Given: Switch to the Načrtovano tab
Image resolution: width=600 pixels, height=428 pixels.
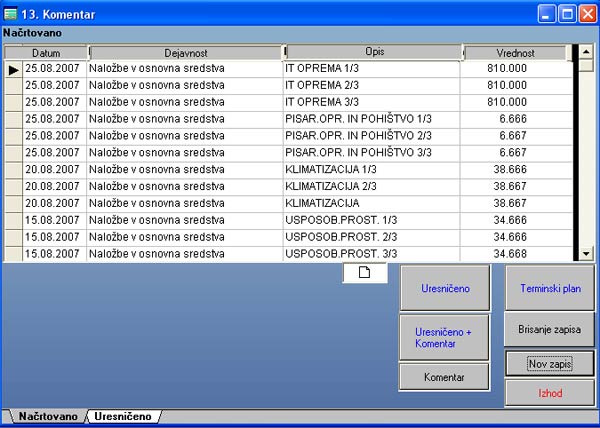Looking at the screenshot, I should (x=48, y=415).
